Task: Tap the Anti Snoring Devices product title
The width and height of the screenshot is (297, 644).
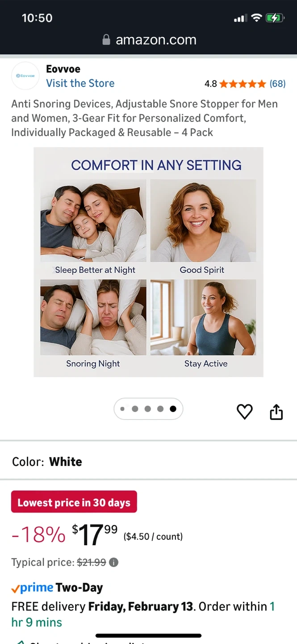Action: point(145,118)
